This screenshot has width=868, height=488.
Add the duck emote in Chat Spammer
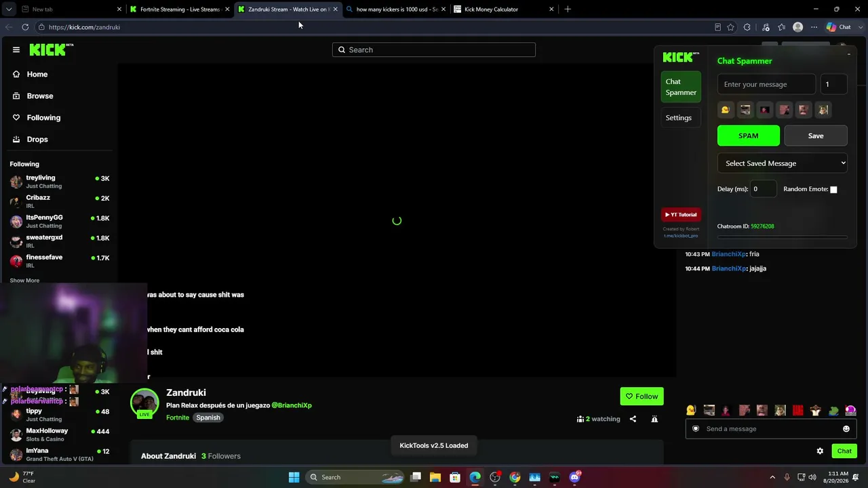tap(726, 110)
